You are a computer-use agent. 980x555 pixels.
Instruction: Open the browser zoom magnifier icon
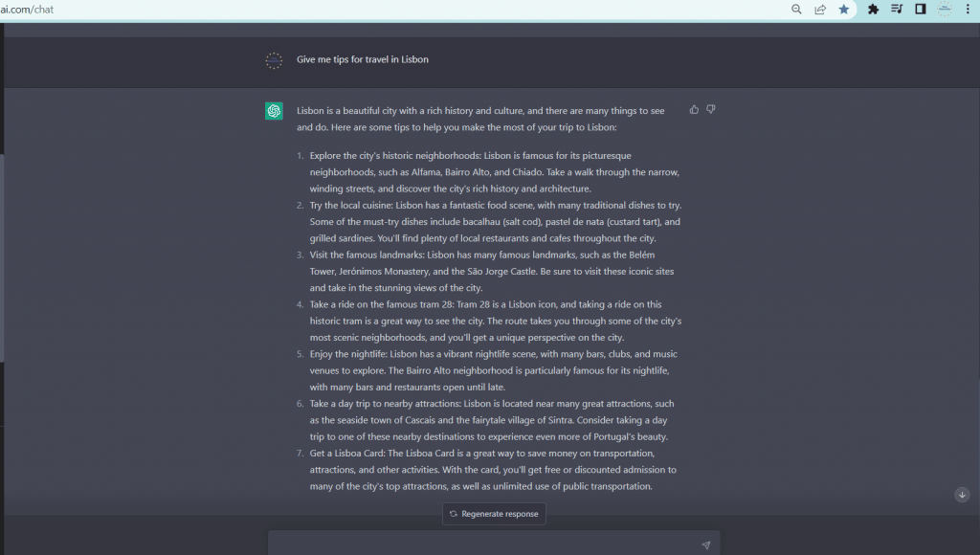pyautogui.click(x=796, y=10)
